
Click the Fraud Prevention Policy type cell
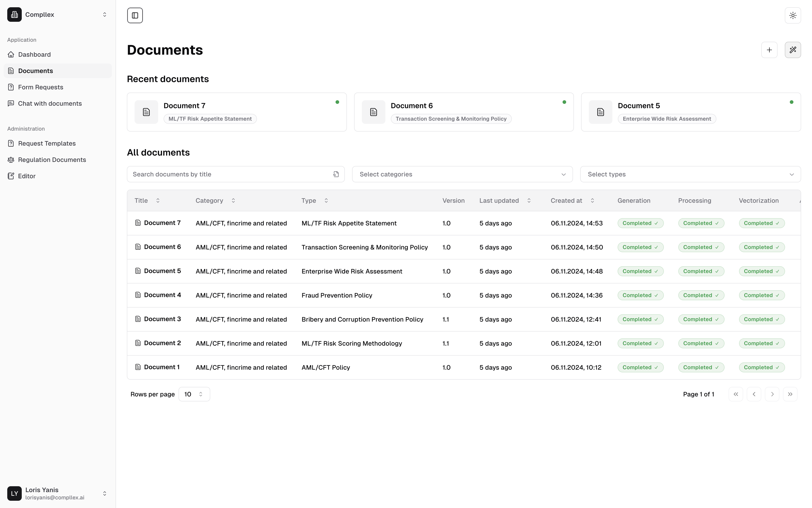pyautogui.click(x=336, y=295)
